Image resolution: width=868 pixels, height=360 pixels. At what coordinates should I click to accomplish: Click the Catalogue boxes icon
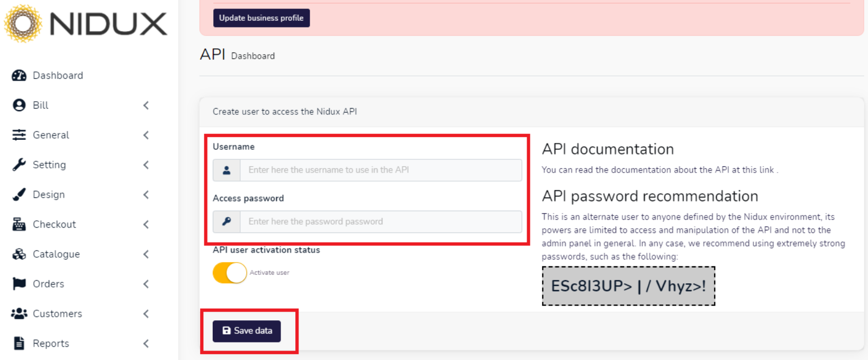point(19,254)
